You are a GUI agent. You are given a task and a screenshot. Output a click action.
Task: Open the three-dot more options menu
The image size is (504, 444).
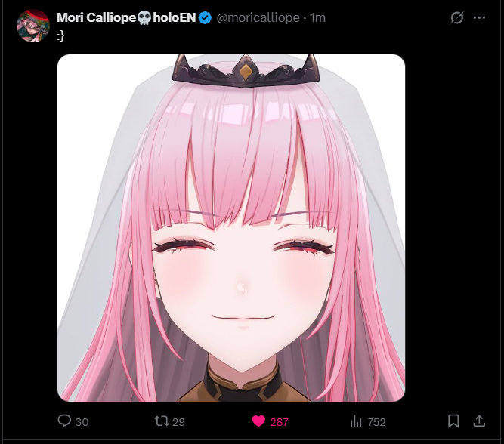click(479, 17)
